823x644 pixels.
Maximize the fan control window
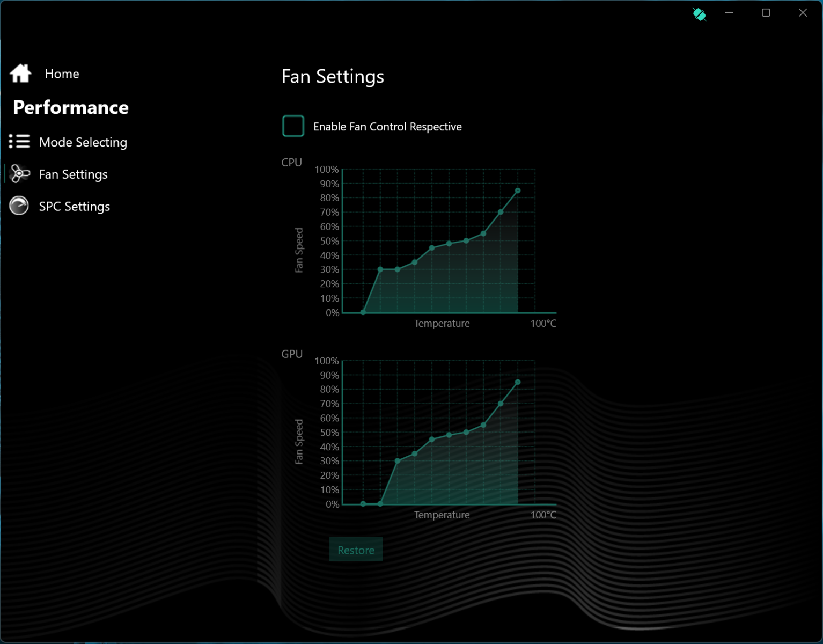pos(766,13)
